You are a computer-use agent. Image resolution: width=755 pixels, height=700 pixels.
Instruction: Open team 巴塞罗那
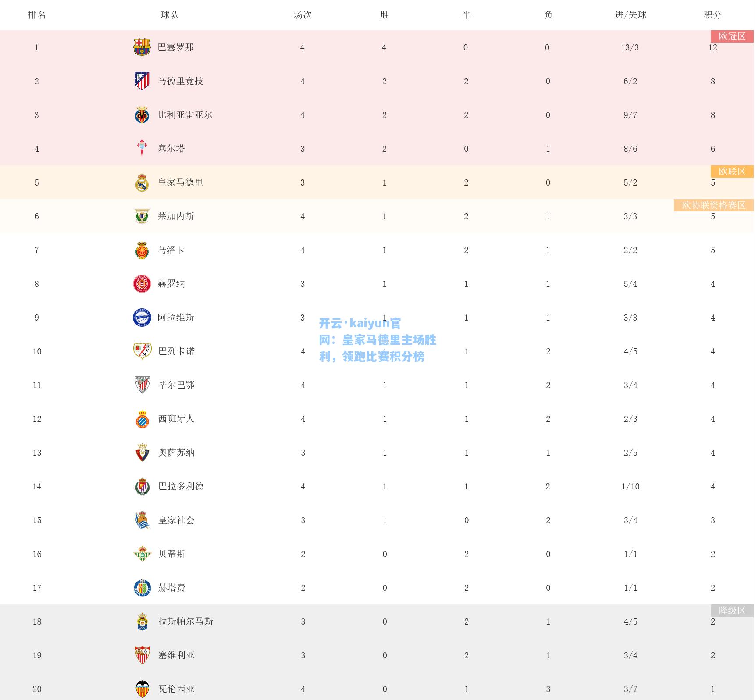pyautogui.click(x=175, y=47)
